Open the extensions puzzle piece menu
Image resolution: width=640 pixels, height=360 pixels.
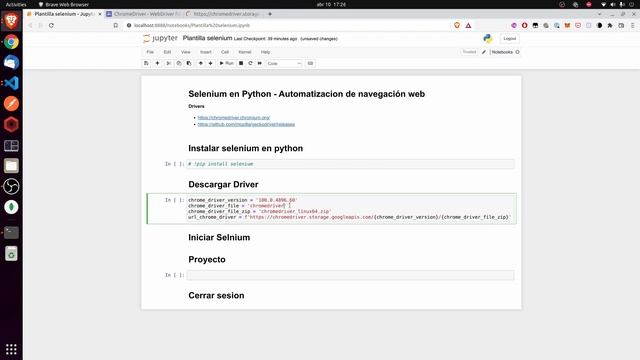(610, 25)
